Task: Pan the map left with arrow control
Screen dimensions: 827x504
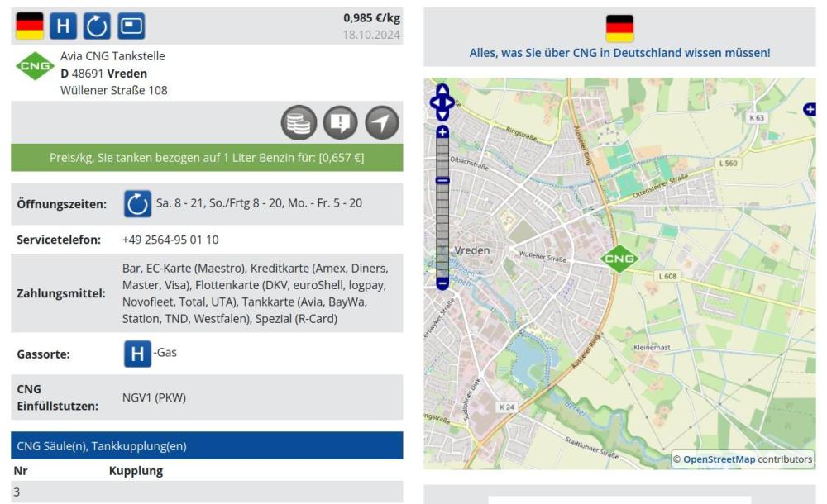Action: pos(435,102)
